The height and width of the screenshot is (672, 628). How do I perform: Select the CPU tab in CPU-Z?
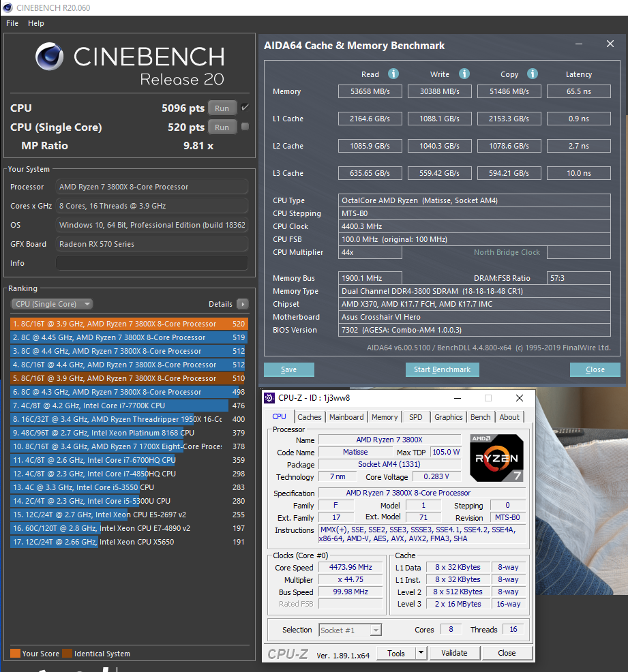[x=279, y=416]
